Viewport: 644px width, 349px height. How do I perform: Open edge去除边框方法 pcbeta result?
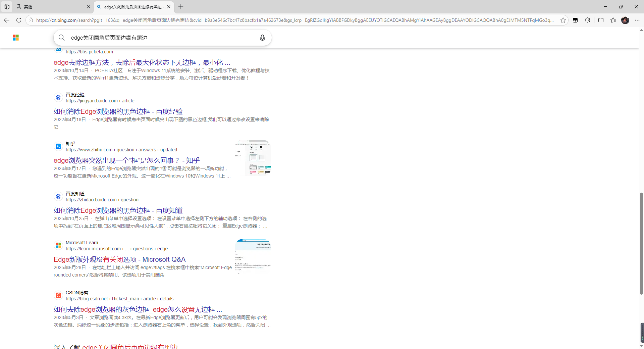coord(142,62)
